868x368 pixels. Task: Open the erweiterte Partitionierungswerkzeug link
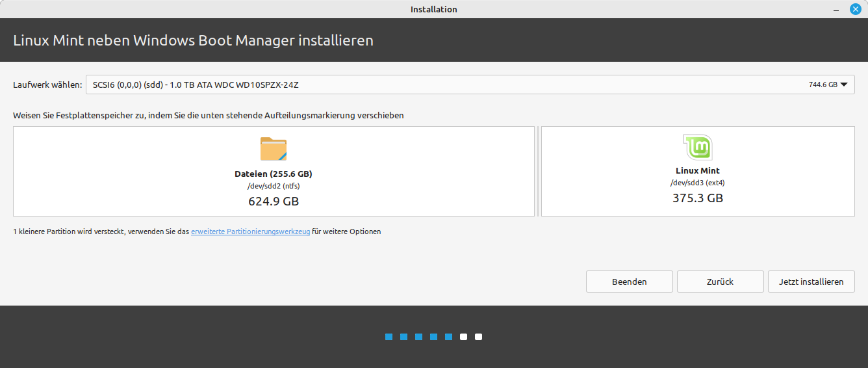click(x=250, y=231)
